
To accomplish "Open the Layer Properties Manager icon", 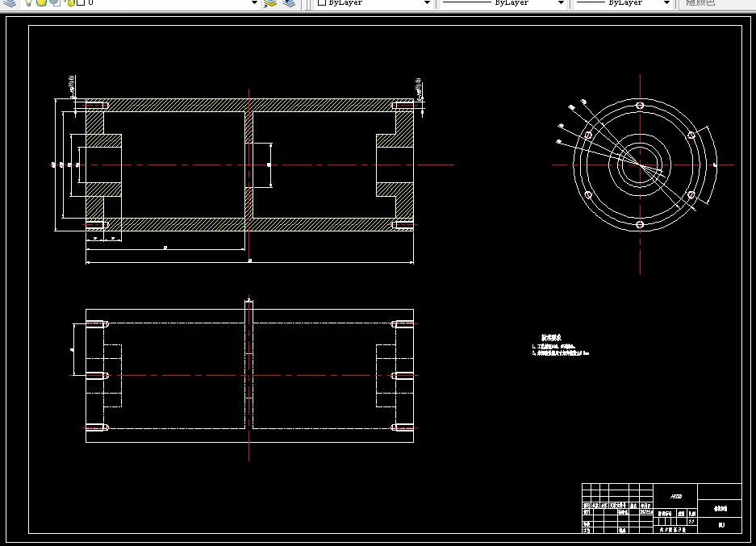I will (9, 3).
